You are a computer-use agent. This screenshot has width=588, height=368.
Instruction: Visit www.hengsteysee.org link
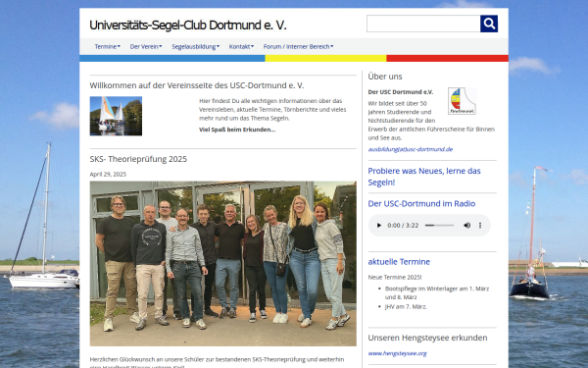coord(398,353)
